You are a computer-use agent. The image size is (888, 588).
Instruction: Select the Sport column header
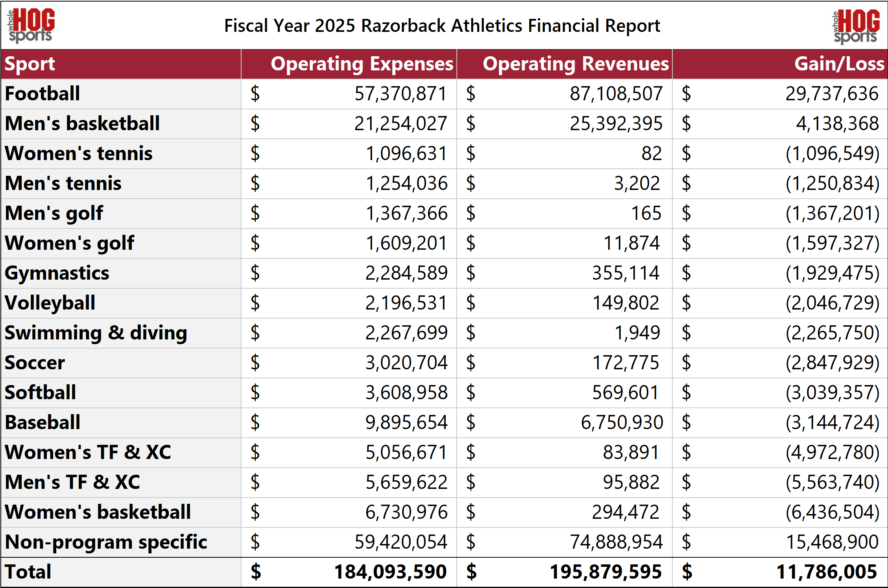pyautogui.click(x=30, y=64)
